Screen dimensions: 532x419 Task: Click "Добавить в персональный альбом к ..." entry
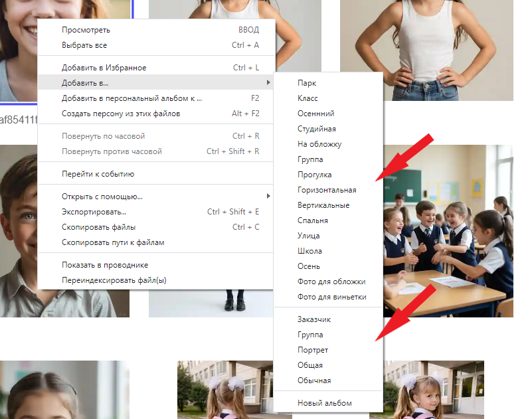tap(132, 98)
